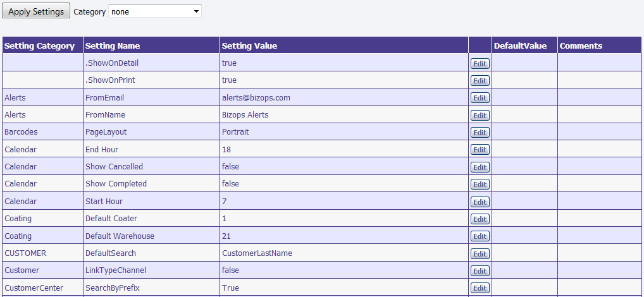Edit the Show Completed setting
Screen dimensions: 644x297
tap(480, 185)
